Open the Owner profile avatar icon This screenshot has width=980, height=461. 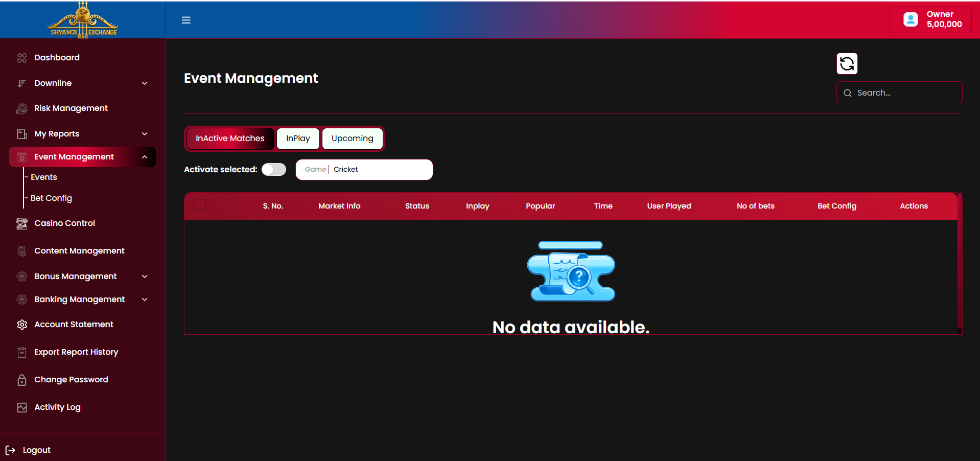pos(911,19)
